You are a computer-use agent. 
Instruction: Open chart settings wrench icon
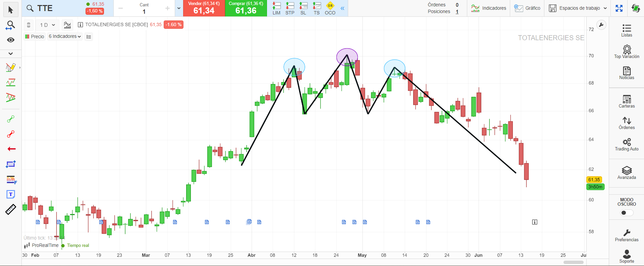601,25
